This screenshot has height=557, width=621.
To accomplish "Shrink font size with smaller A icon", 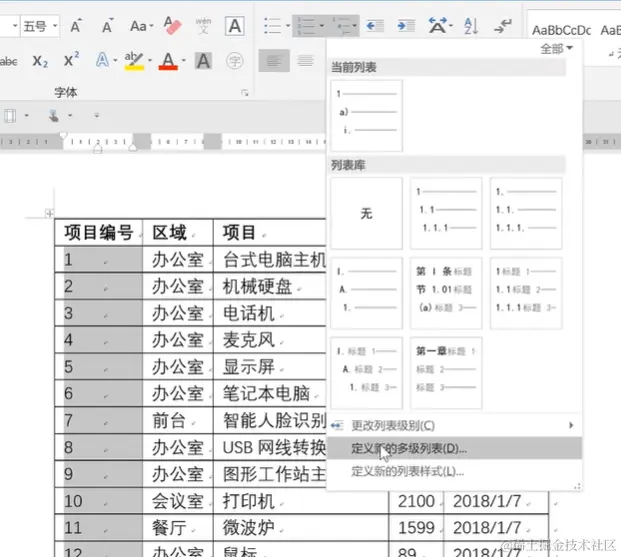I will point(107,26).
